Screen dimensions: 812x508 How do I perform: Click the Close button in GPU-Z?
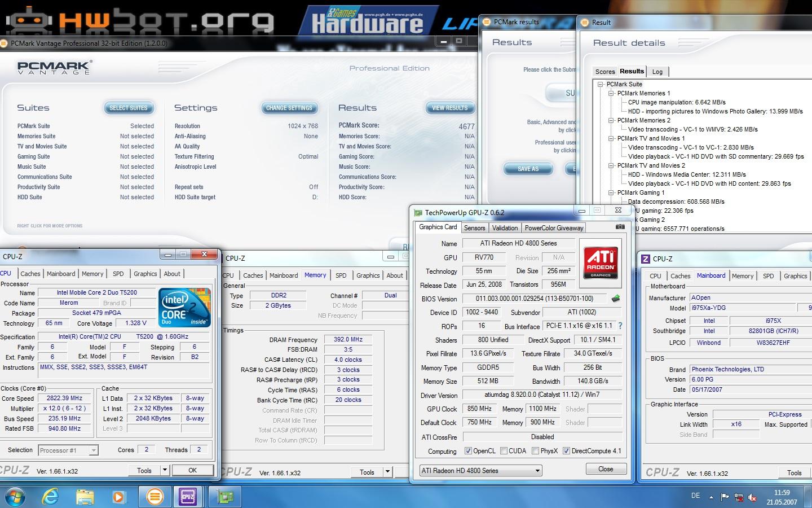click(606, 469)
